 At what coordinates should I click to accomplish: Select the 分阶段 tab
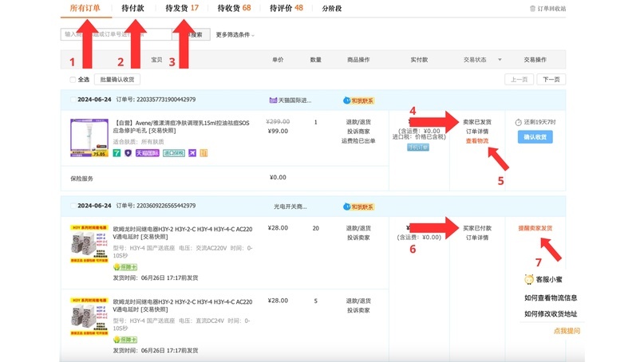click(x=332, y=8)
